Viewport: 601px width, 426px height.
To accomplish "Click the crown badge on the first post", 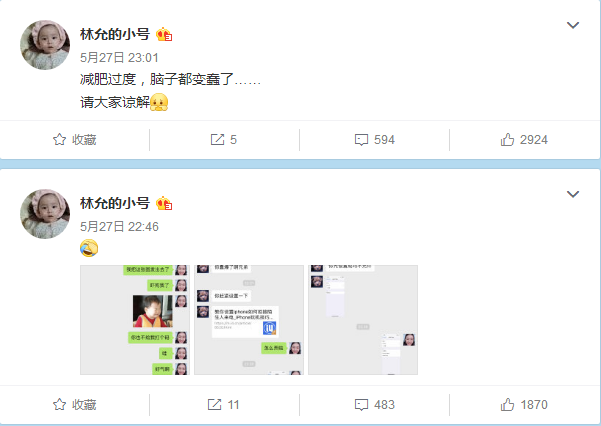I will click(164, 35).
